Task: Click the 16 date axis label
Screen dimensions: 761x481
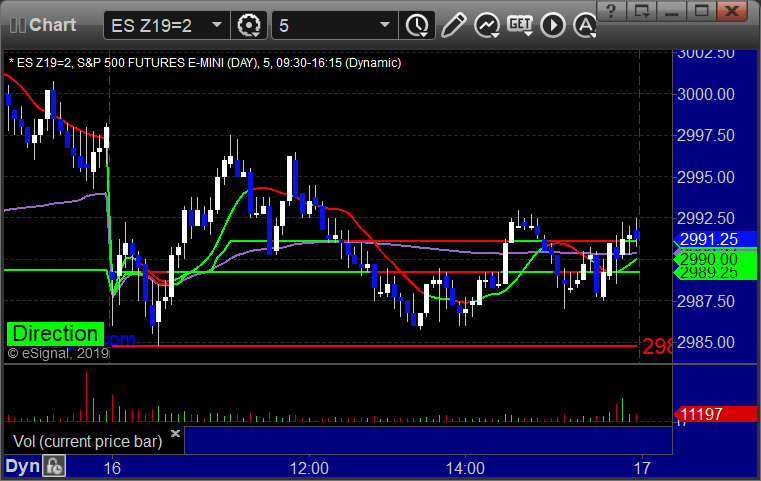Action: tap(112, 468)
